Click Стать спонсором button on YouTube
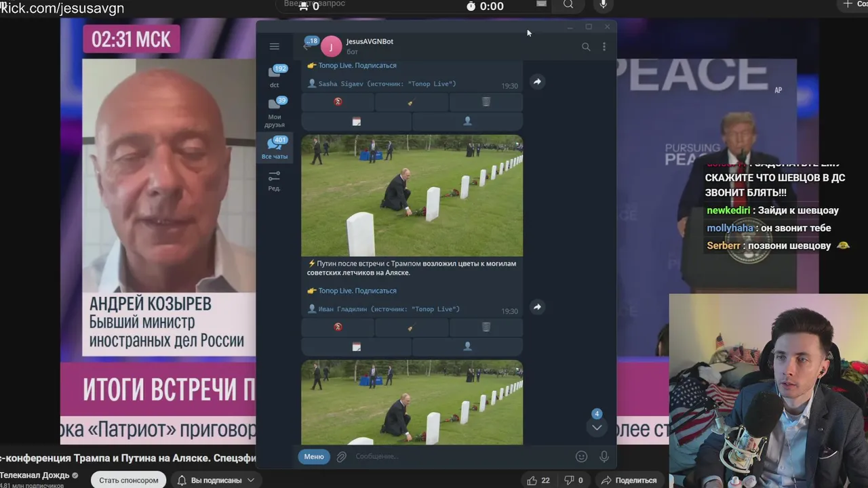Image resolution: width=868 pixels, height=488 pixels. pyautogui.click(x=129, y=480)
